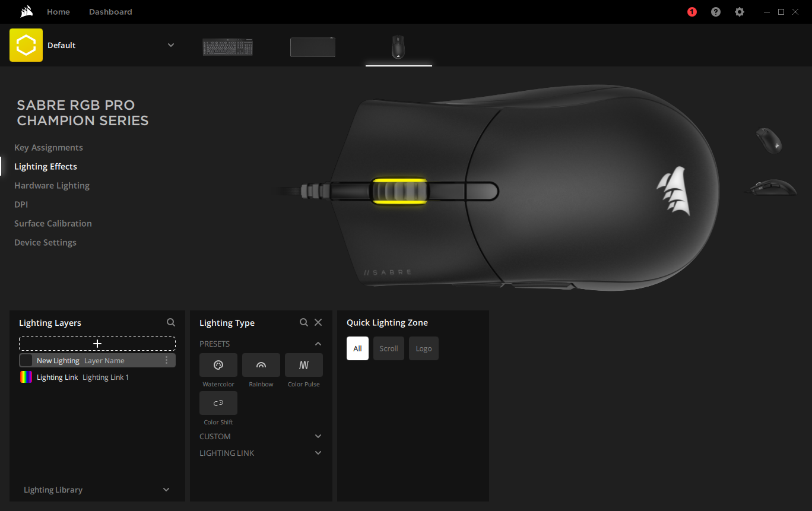812x511 pixels.
Task: Choose the Color Shift preset
Action: 218,403
